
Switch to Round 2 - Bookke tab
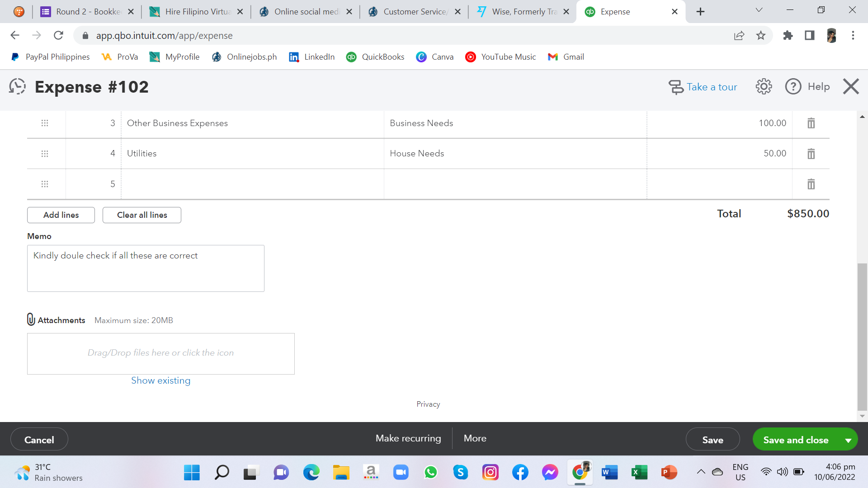88,12
